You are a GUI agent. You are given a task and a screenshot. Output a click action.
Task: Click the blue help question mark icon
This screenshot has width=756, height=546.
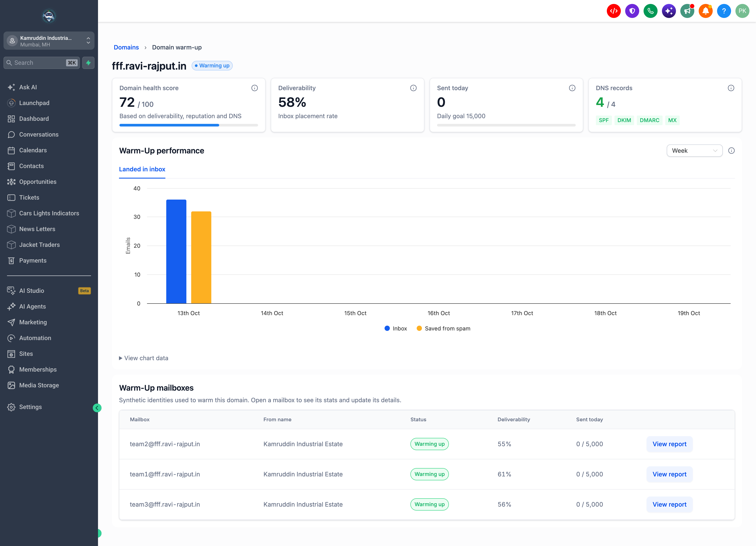coord(724,11)
